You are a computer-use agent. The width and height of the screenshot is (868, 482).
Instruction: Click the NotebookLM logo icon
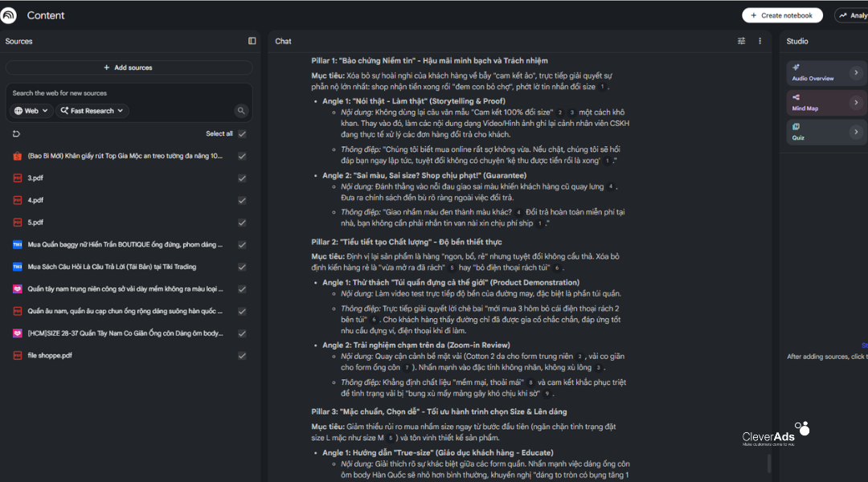point(8,15)
